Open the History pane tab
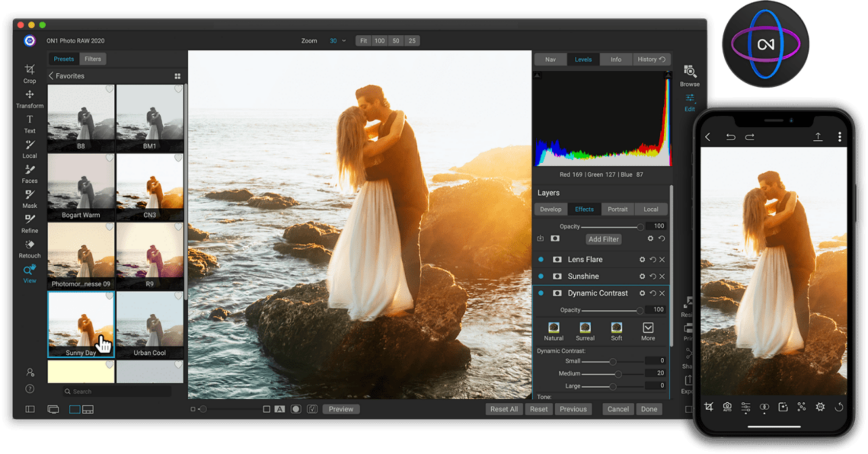The width and height of the screenshot is (868, 454). (651, 59)
